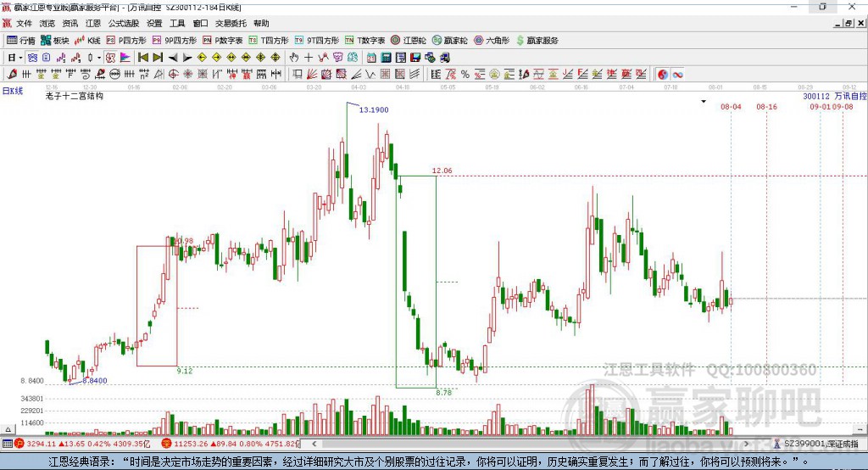The width and height of the screenshot is (868, 470).
Task: Click the calendar icon in toolbar
Action: coord(371,58)
